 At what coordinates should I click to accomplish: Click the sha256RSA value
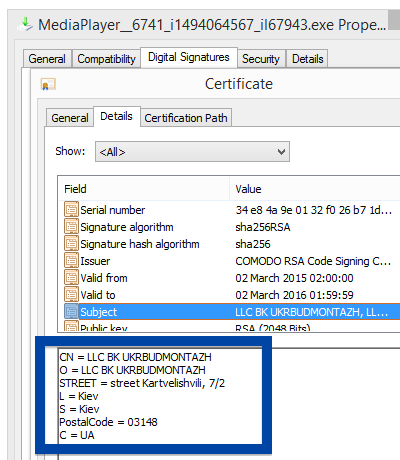(x=263, y=227)
